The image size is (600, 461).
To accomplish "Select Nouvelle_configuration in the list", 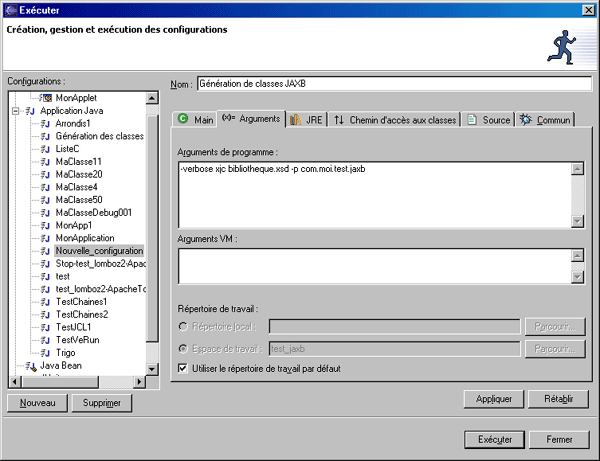I will [98, 251].
